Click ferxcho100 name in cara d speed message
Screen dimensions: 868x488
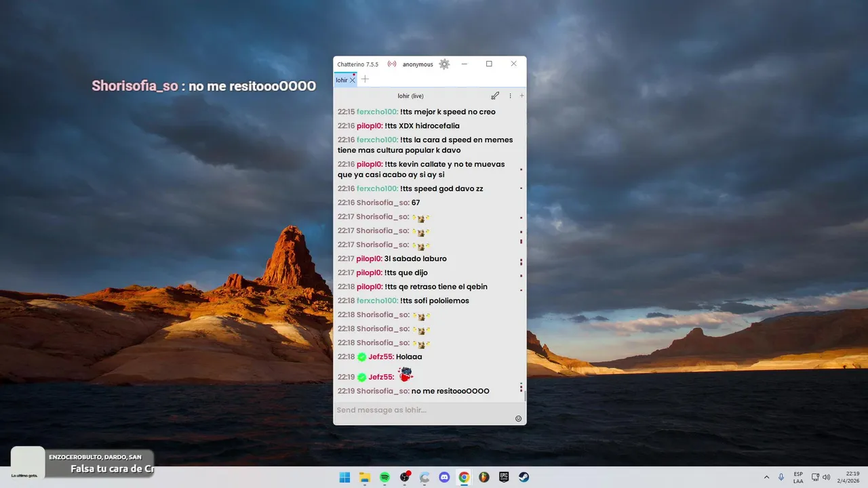click(x=377, y=140)
